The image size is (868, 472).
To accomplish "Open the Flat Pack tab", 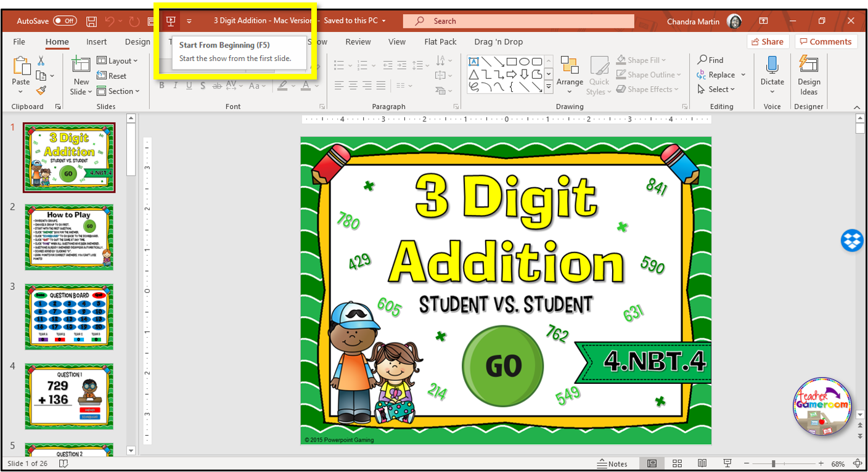I will pos(441,42).
